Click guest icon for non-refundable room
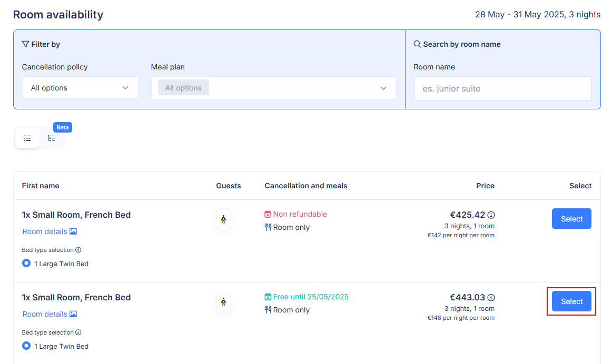The height and width of the screenshot is (364, 612). pyautogui.click(x=223, y=219)
